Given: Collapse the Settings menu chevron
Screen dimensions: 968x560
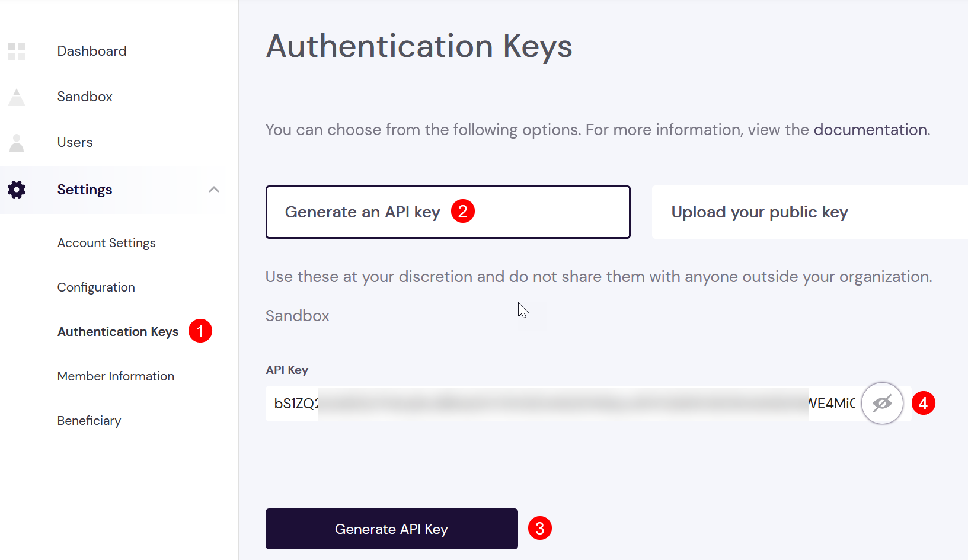Looking at the screenshot, I should pyautogui.click(x=214, y=190).
